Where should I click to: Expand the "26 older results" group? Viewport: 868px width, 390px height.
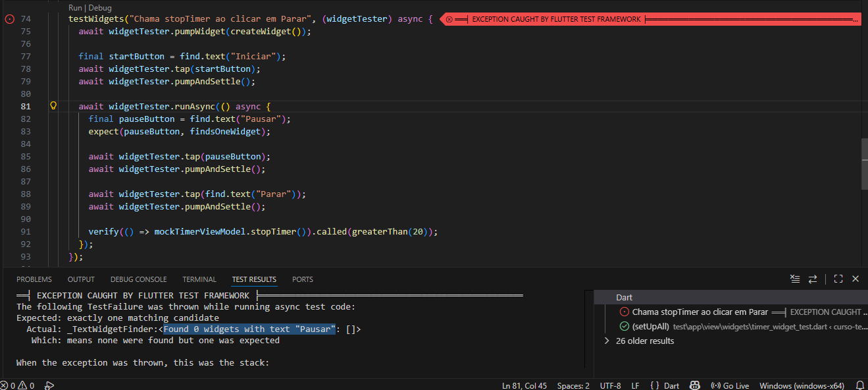(607, 341)
